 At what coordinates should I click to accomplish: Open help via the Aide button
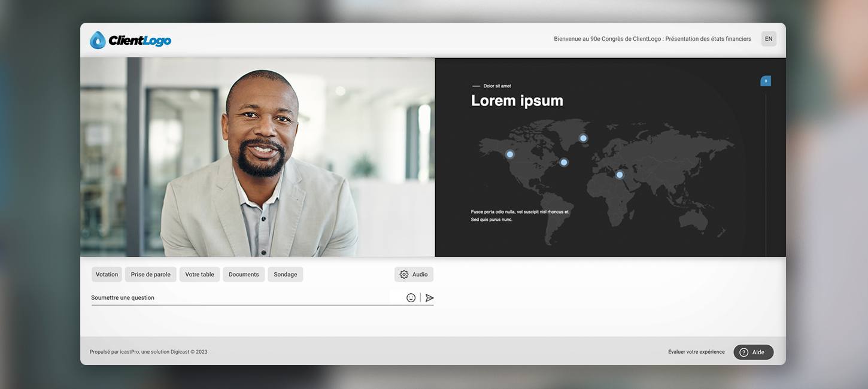(x=753, y=352)
